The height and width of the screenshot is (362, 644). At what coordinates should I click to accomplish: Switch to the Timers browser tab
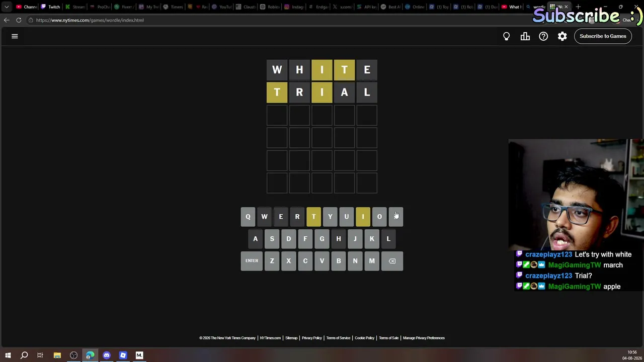point(173,7)
